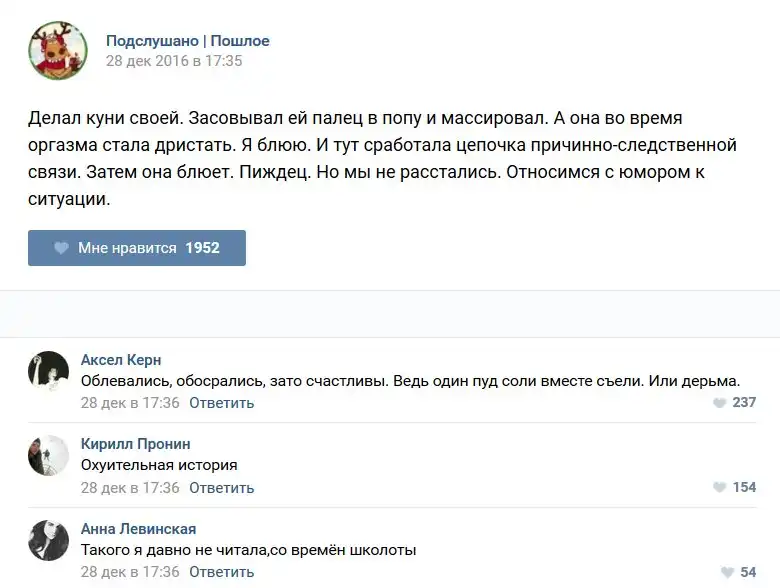Viewport: 780px width, 588px height.
Task: Click the timestamp under Кирилл Пронин's comment
Action: 130,488
